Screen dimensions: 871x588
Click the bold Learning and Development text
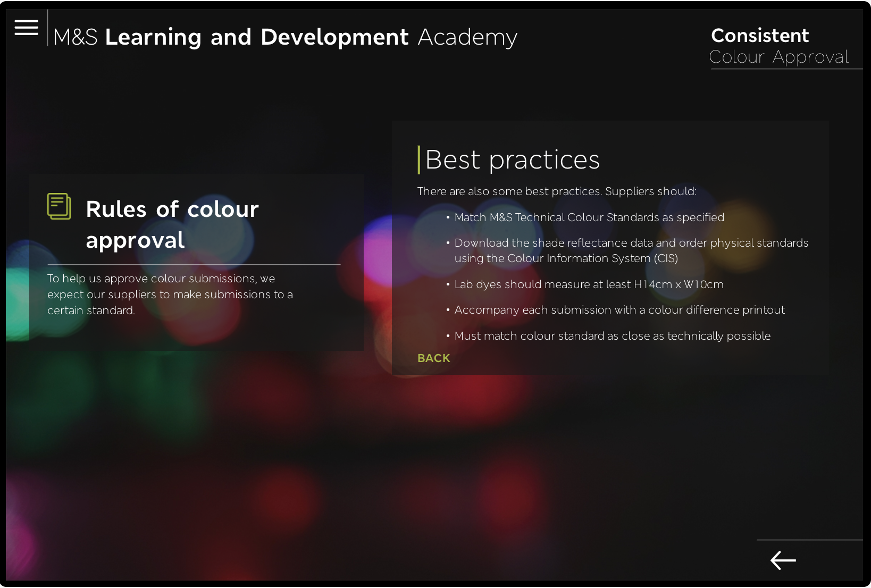[257, 37]
